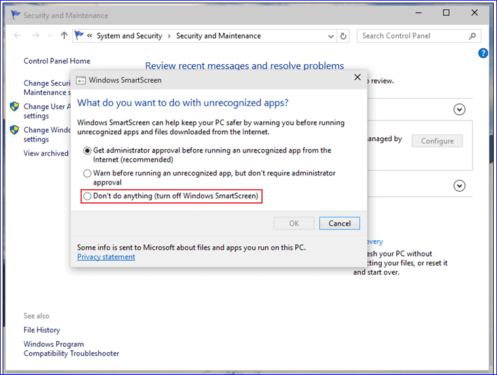
Task: Select 'Get administrator approval' radio option
Action: 87,151
